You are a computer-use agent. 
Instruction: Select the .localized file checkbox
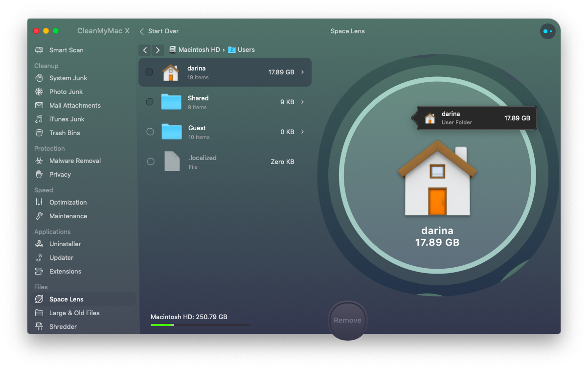[151, 162]
